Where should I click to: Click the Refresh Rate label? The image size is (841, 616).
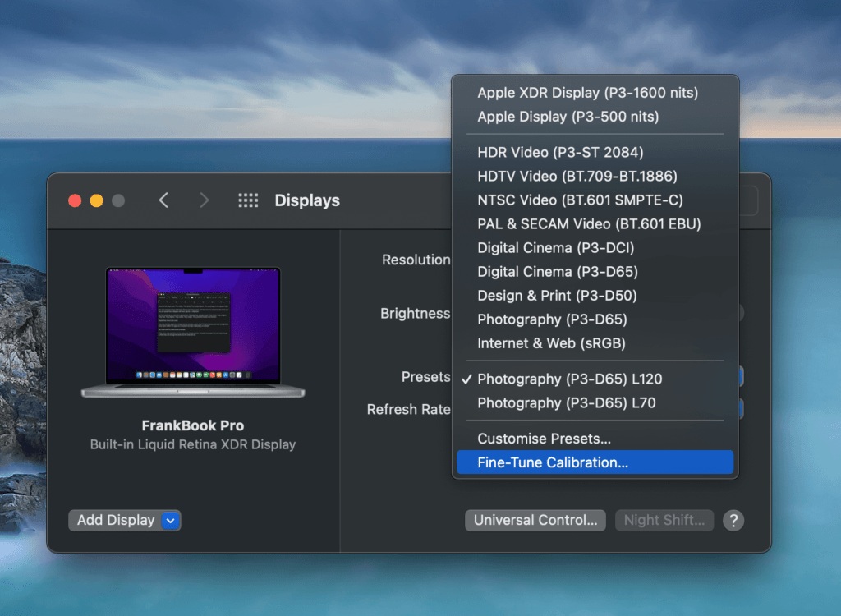(x=409, y=409)
